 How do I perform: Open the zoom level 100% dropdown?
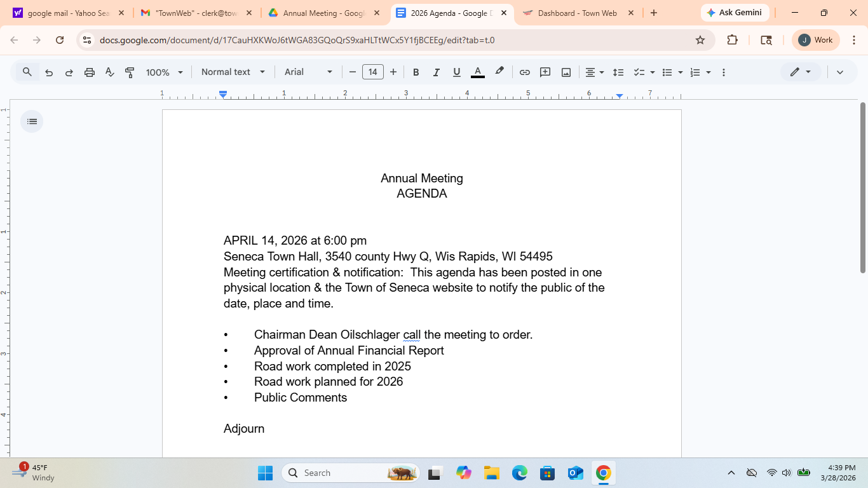[x=165, y=72]
